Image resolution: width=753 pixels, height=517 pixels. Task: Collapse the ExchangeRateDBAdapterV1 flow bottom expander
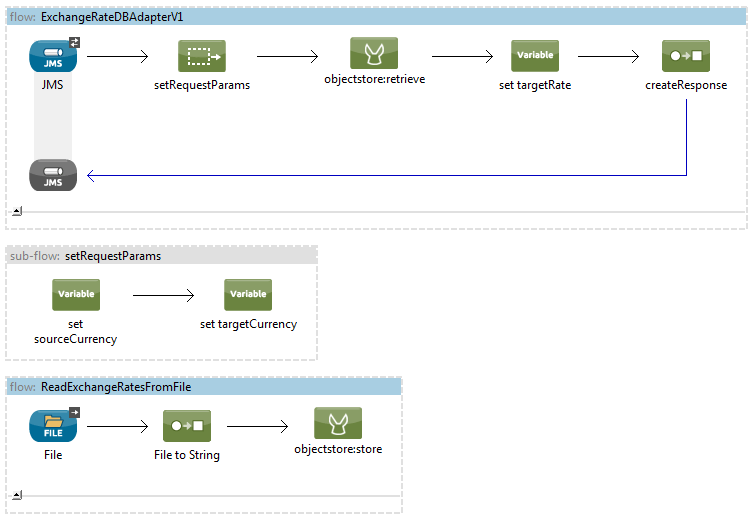pyautogui.click(x=17, y=211)
